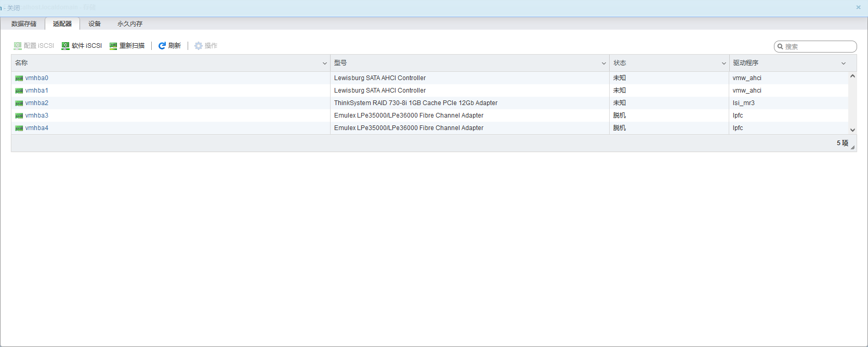Click the vmhba0 adapter card icon
868x347 pixels.
point(19,78)
